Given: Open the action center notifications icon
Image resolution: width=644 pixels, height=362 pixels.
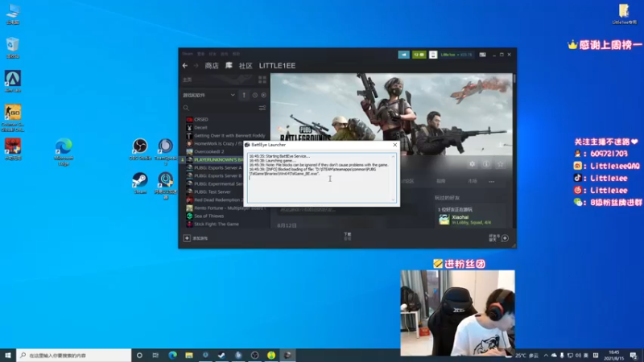Looking at the screenshot, I should coord(634,356).
